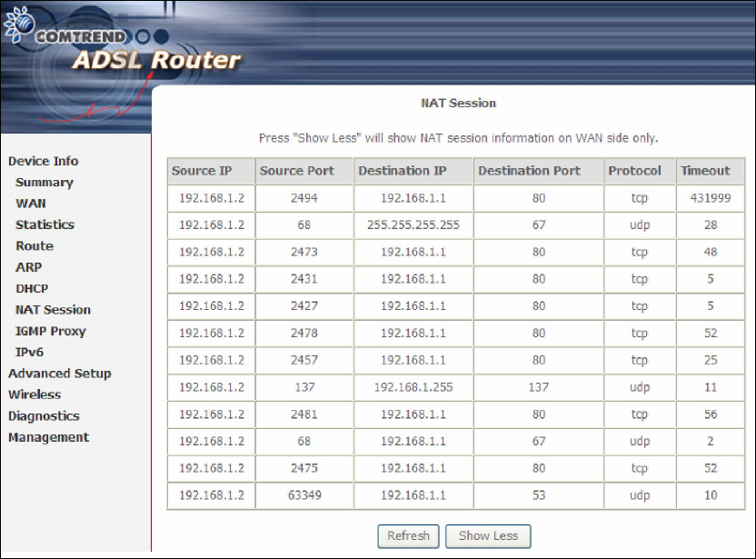756x559 pixels.
Task: Open the Diagnostics menu
Action: click(x=44, y=415)
